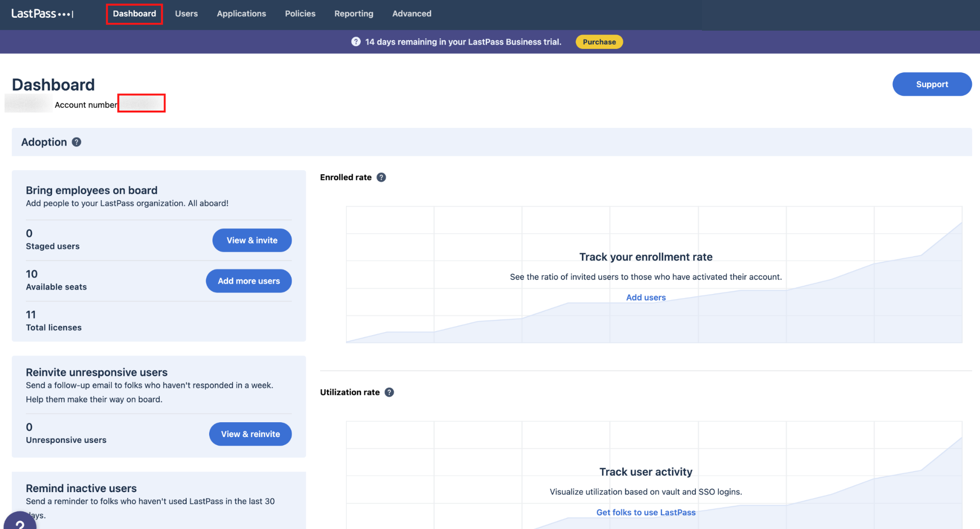Image resolution: width=980 pixels, height=529 pixels.
Task: Open the floating help bubble icon
Action: [x=20, y=522]
